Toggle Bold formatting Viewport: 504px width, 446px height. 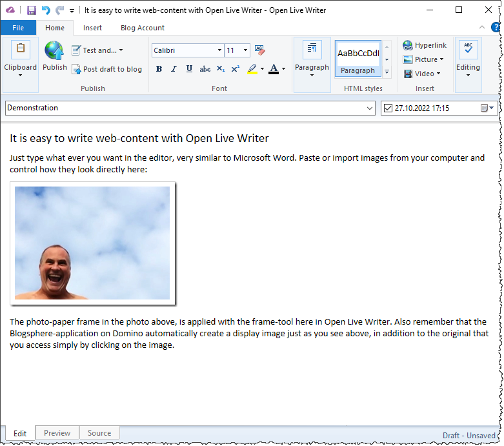click(159, 69)
